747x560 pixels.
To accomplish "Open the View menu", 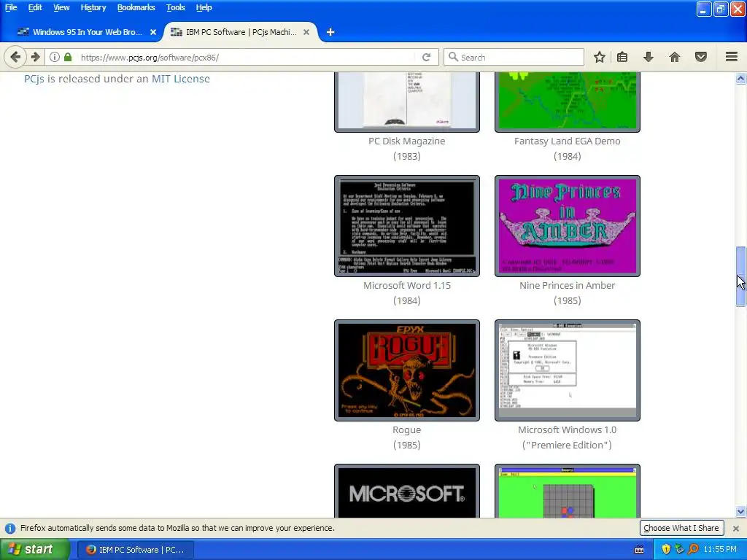I will pos(61,7).
